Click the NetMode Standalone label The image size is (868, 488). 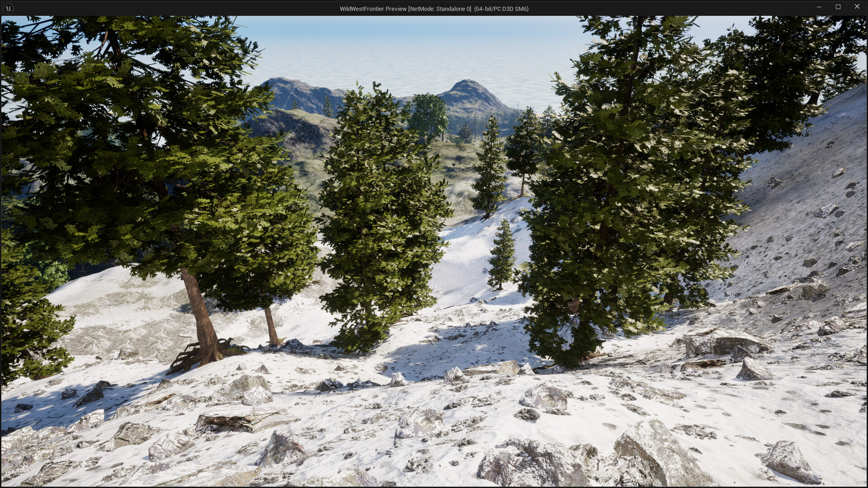point(439,8)
